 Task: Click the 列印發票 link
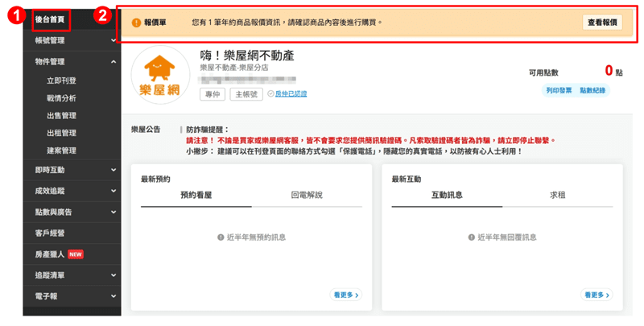click(559, 90)
